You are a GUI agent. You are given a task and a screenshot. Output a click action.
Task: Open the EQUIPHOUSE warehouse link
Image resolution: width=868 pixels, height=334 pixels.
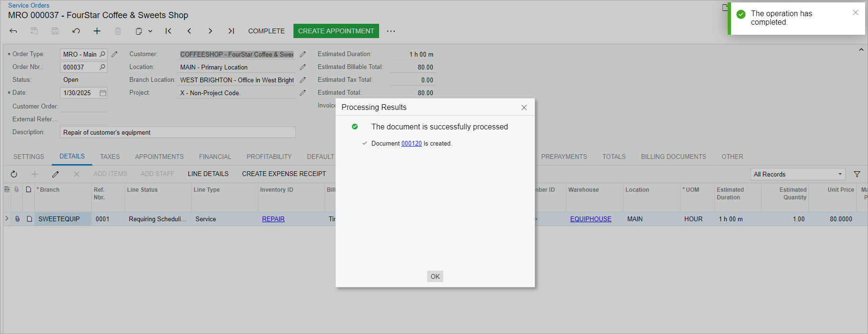coord(591,219)
